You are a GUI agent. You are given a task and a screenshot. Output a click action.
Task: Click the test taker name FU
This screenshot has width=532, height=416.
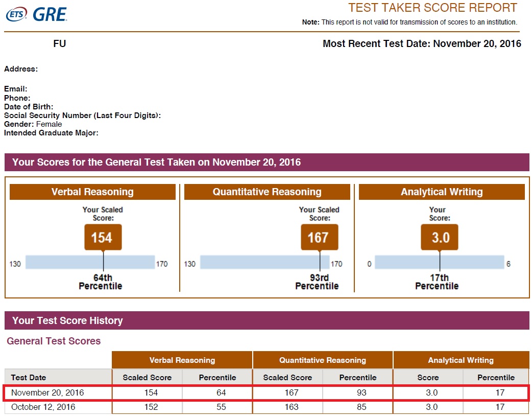click(x=59, y=44)
